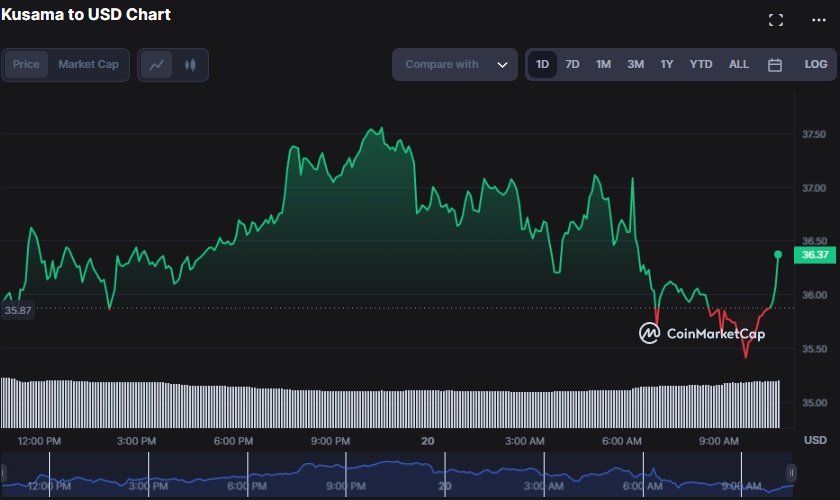
Task: Switch to candlestick chart icon
Action: pyautogui.click(x=190, y=65)
